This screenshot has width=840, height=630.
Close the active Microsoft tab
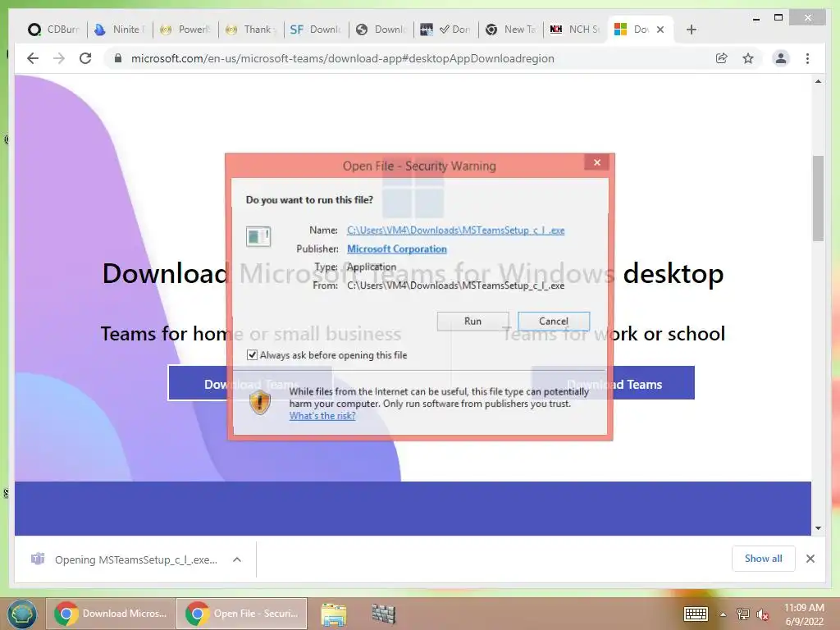[660, 30]
